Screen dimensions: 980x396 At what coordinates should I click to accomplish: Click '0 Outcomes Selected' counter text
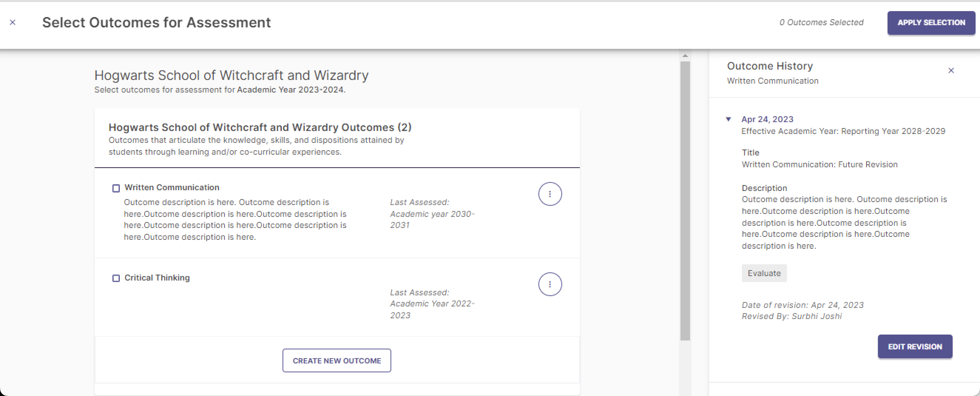[x=821, y=23]
